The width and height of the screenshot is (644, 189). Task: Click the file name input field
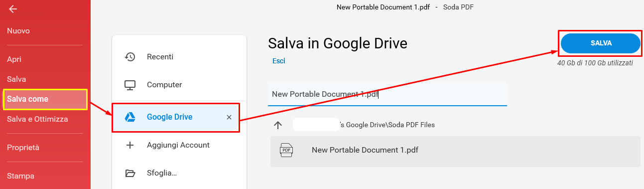pos(387,94)
